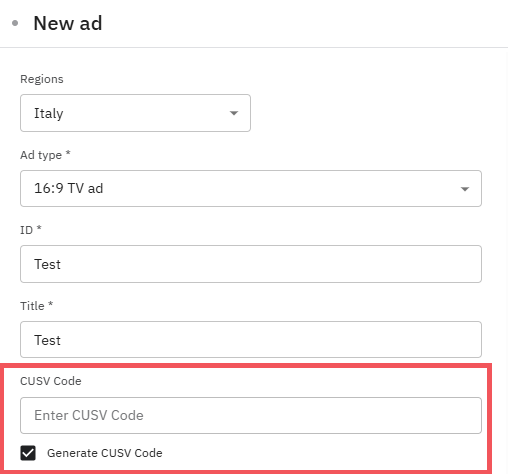
Task: Focus the Title input field containing Test
Action: 251,340
